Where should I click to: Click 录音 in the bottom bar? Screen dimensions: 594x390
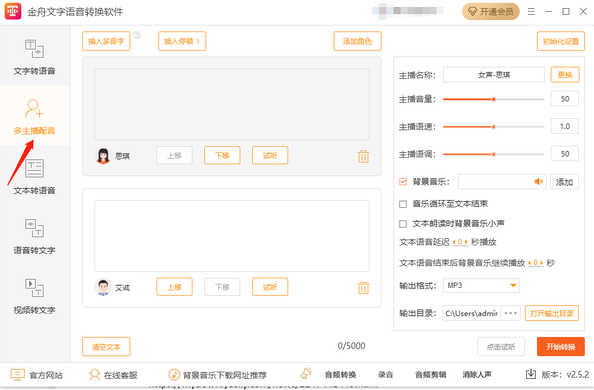tap(385, 375)
